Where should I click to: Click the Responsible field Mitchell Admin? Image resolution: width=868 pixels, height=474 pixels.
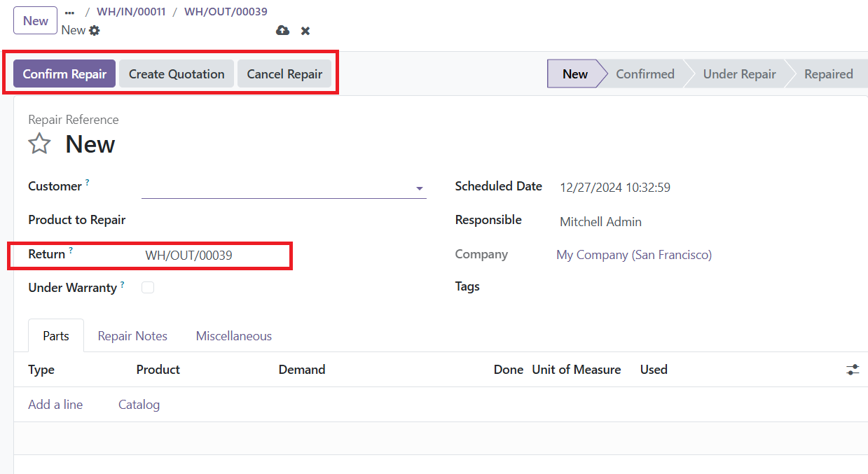600,222
